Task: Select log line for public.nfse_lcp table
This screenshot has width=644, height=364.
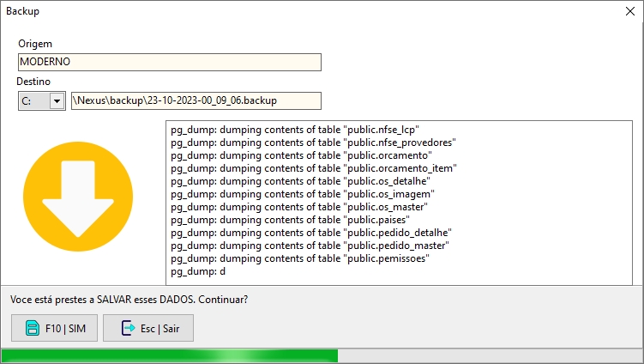Action: coord(295,130)
